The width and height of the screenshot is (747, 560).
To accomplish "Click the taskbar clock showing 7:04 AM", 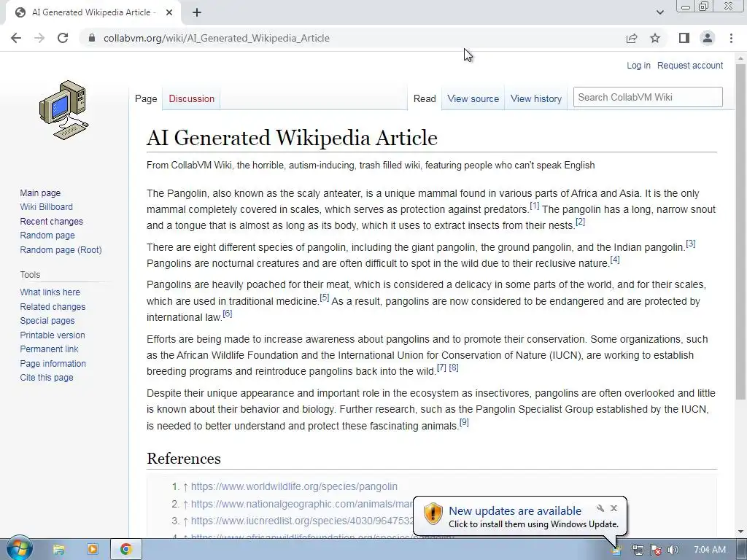I will (710, 550).
